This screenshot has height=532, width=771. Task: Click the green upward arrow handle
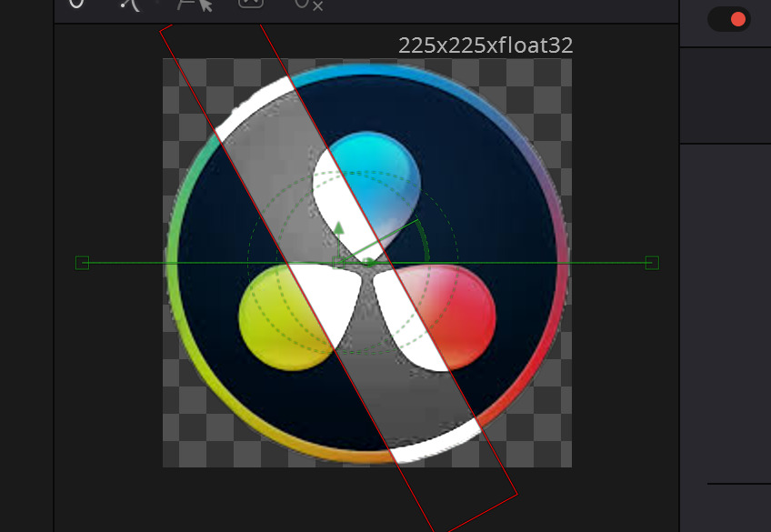pyautogui.click(x=338, y=227)
